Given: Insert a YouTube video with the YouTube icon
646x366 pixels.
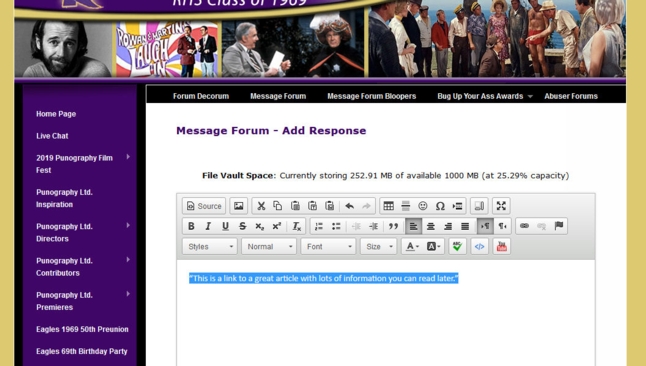Looking at the screenshot, I should point(501,246).
